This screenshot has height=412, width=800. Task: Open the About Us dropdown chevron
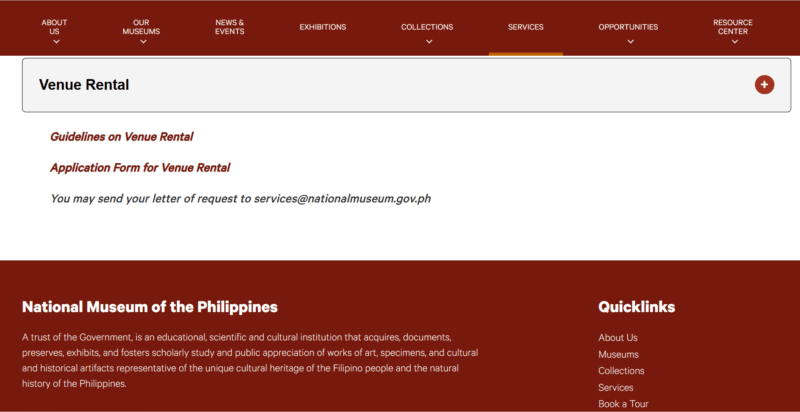[x=56, y=42]
